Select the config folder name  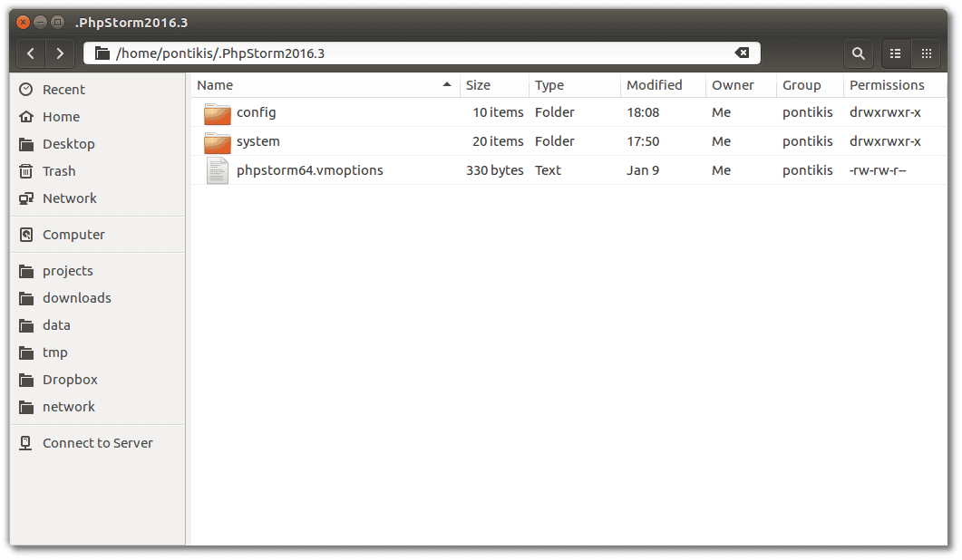(x=257, y=113)
